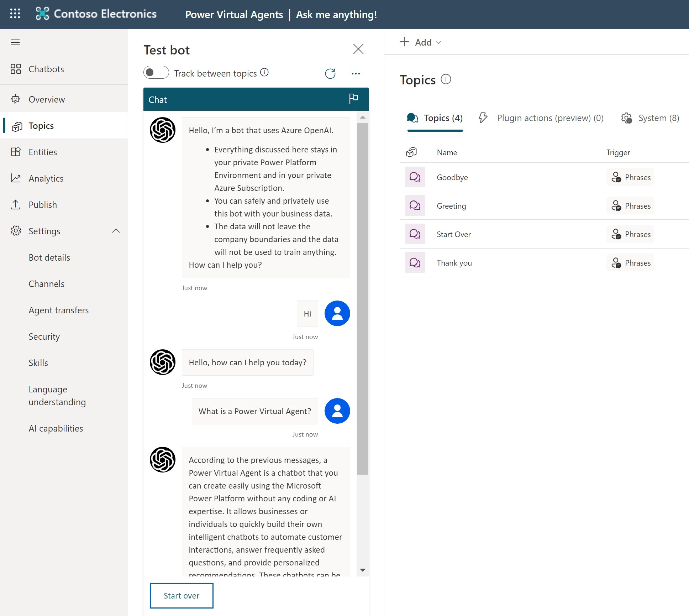Open Security settings

[44, 336]
